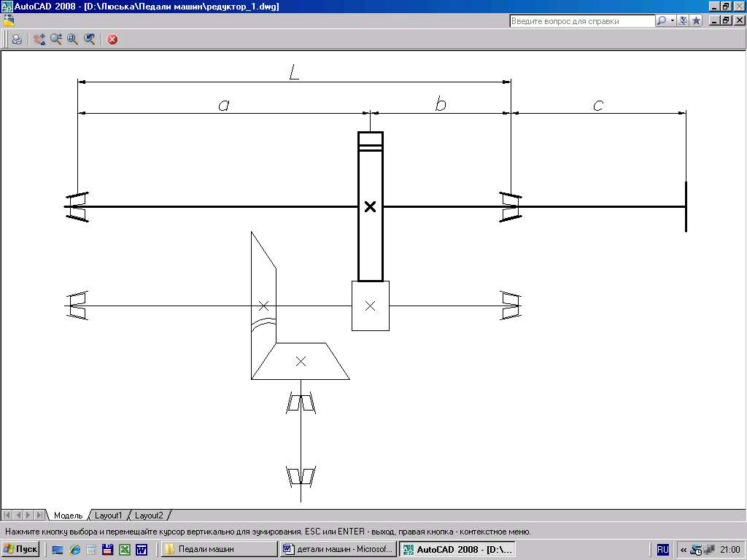Switch to the Модель tab
Image resolution: width=747 pixels, height=560 pixels.
[68, 516]
